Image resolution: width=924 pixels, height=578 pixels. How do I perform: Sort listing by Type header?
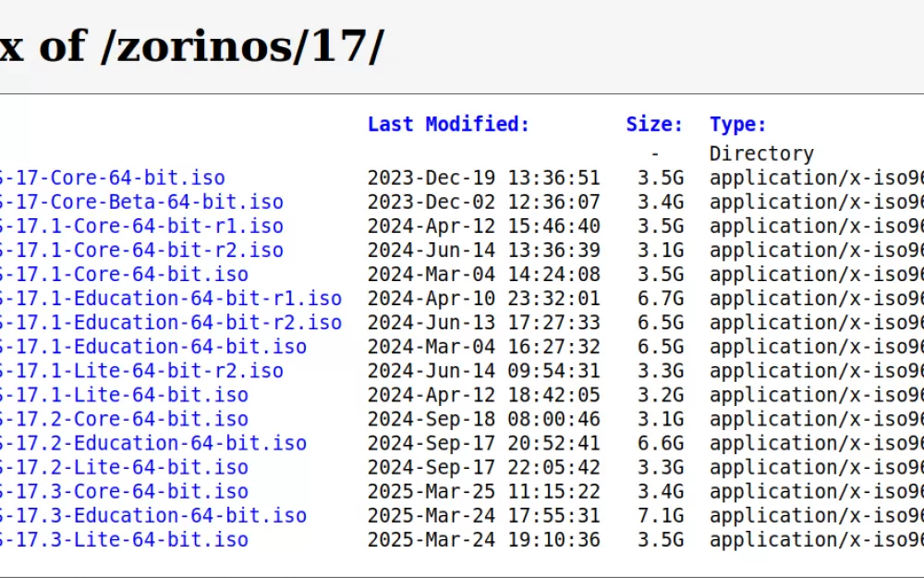[737, 125]
